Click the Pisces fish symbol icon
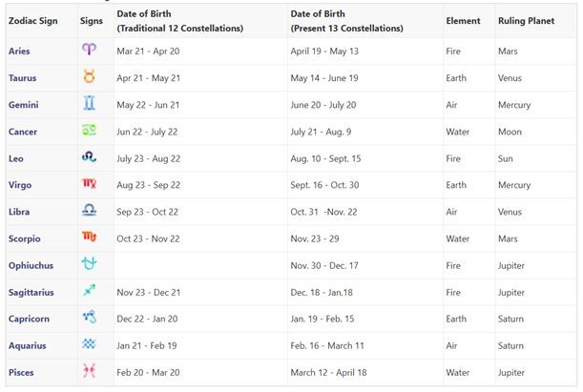The height and width of the screenshot is (392, 583). click(89, 371)
